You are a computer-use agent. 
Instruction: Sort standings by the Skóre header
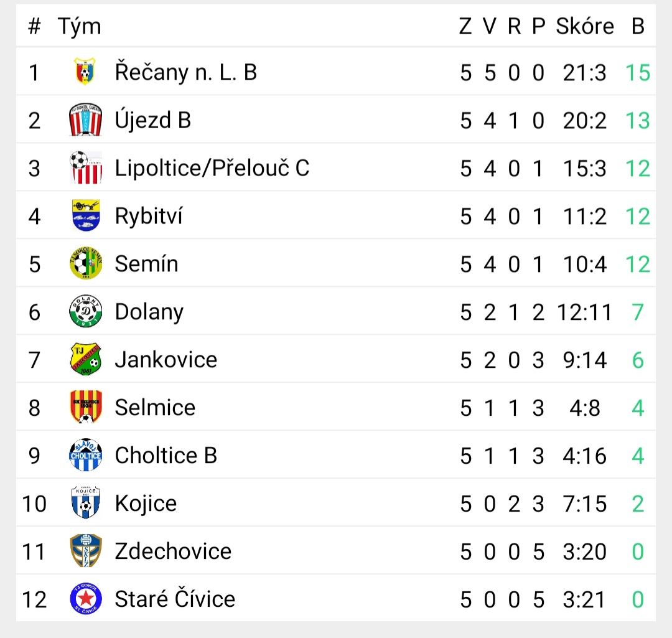coord(584,26)
